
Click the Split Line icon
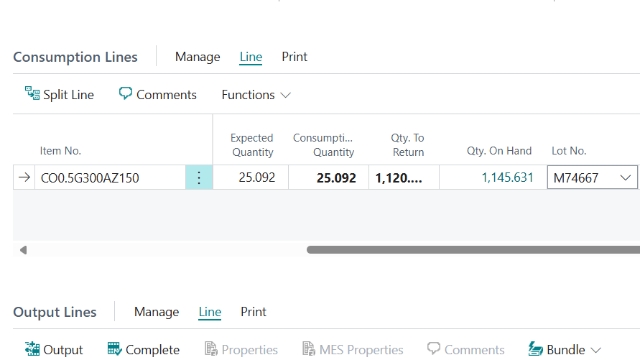pyautogui.click(x=32, y=93)
